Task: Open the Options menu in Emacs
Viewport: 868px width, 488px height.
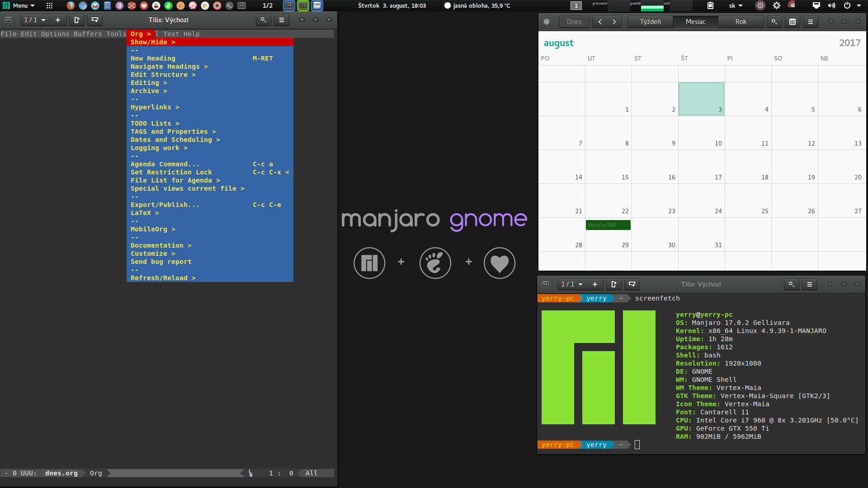Action: (55, 34)
